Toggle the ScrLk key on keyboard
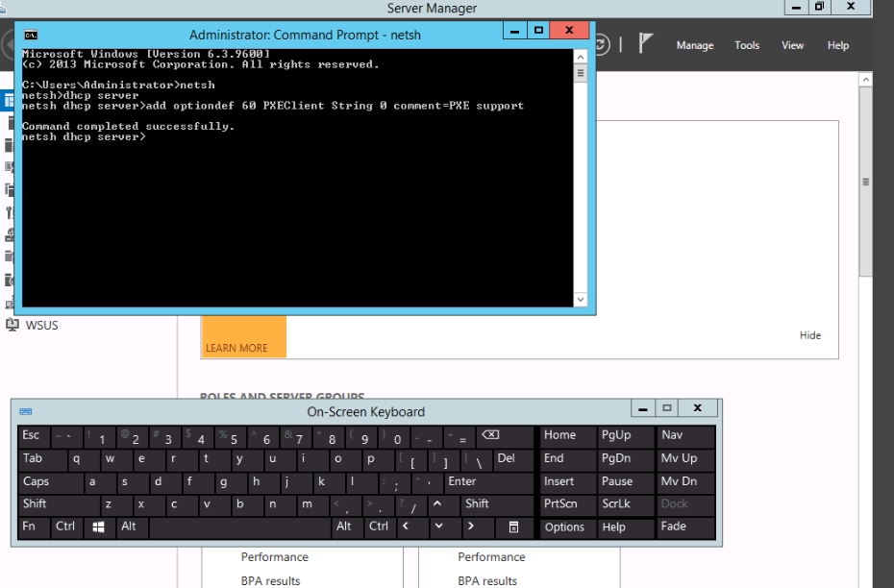The height and width of the screenshot is (588, 894). [626, 504]
